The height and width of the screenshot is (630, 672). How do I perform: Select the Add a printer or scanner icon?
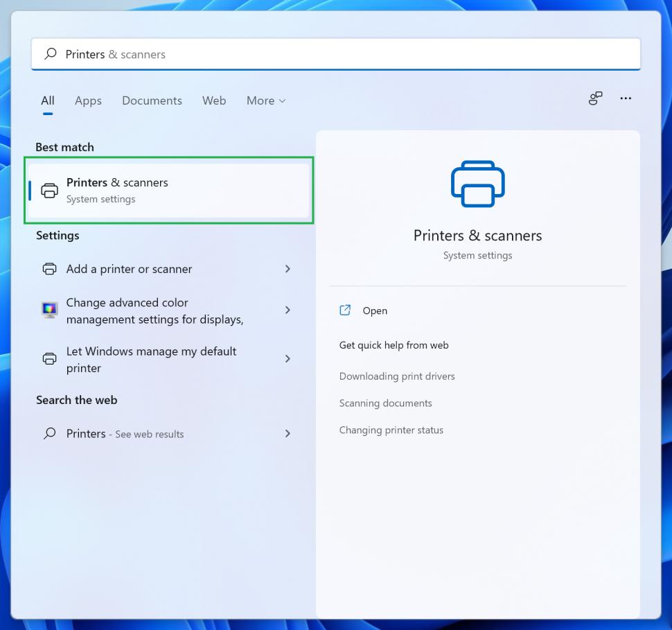pos(48,269)
